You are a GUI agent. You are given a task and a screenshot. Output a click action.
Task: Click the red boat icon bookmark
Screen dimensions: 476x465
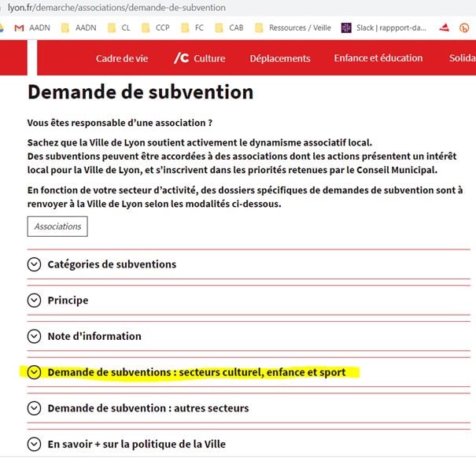click(444, 28)
